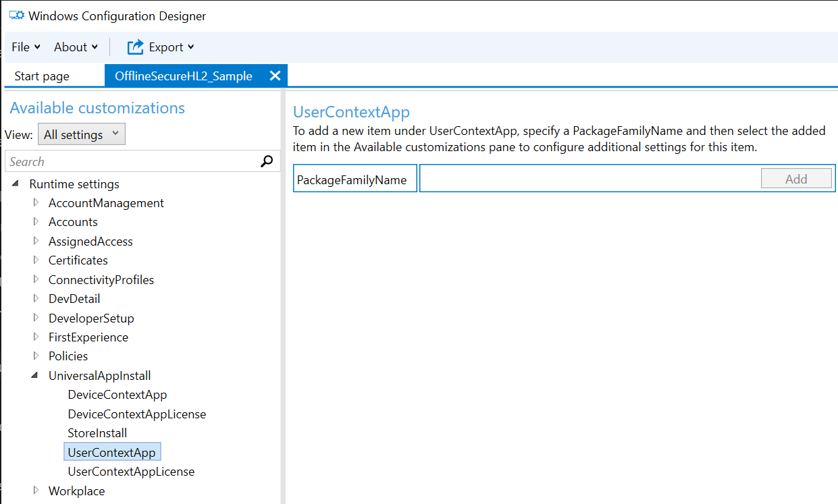838x504 pixels.
Task: Expand the AccountManagement node
Action: [36, 202]
